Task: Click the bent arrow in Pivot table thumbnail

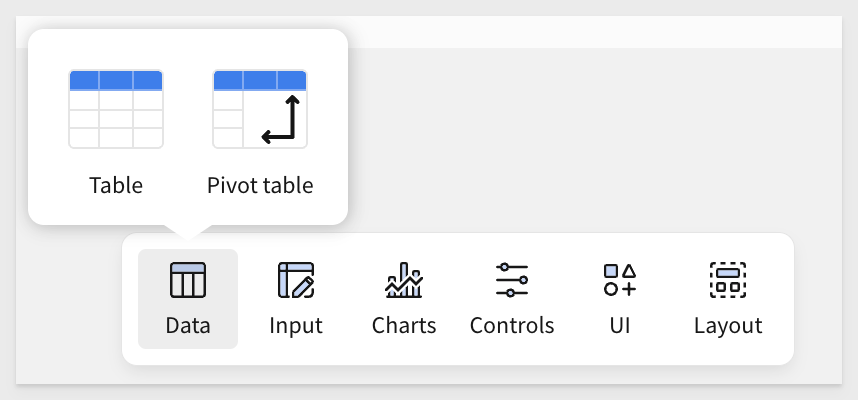Action: pyautogui.click(x=281, y=119)
